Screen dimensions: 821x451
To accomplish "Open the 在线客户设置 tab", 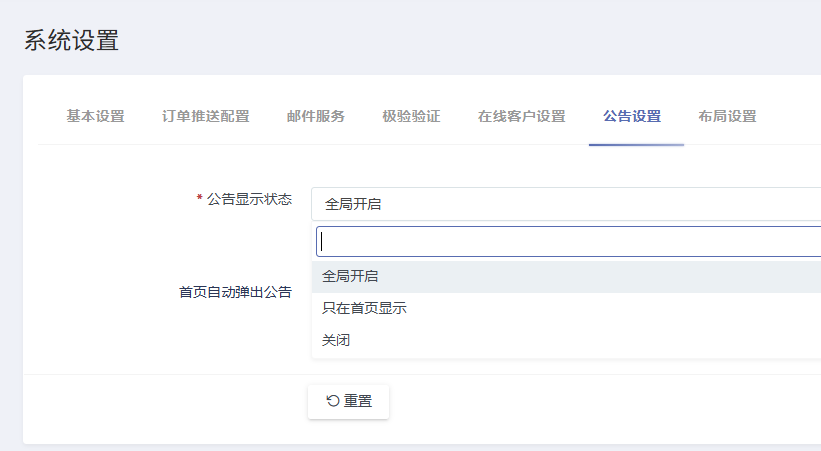I will [521, 116].
